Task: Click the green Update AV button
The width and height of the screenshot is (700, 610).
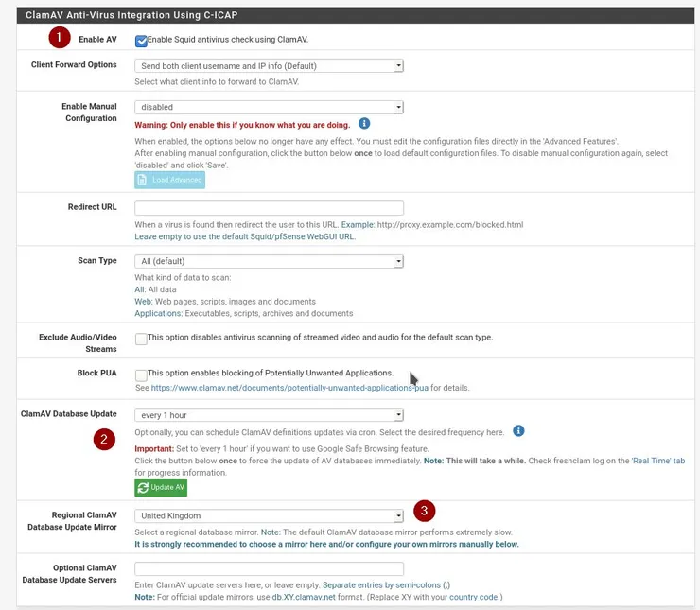Action: (161, 487)
